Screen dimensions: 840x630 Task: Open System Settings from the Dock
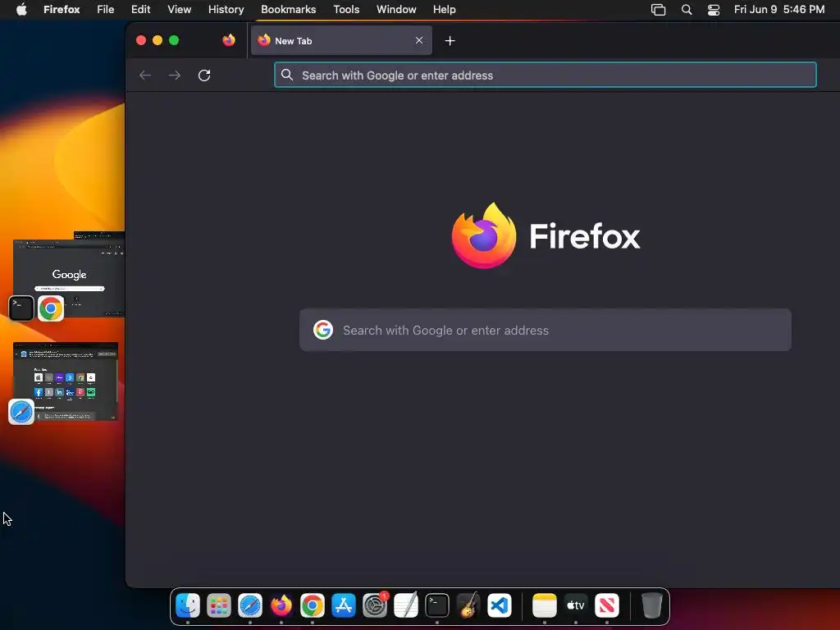coord(375,606)
